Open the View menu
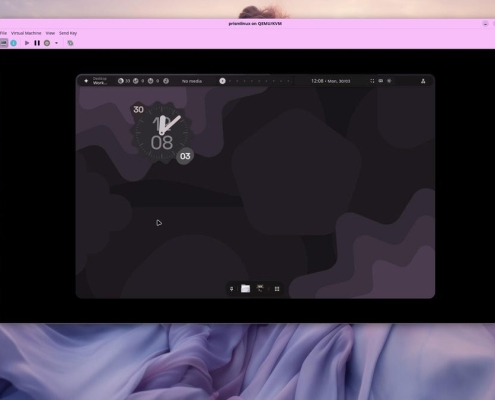Screen dimensions: 495x400 (x=50, y=33)
